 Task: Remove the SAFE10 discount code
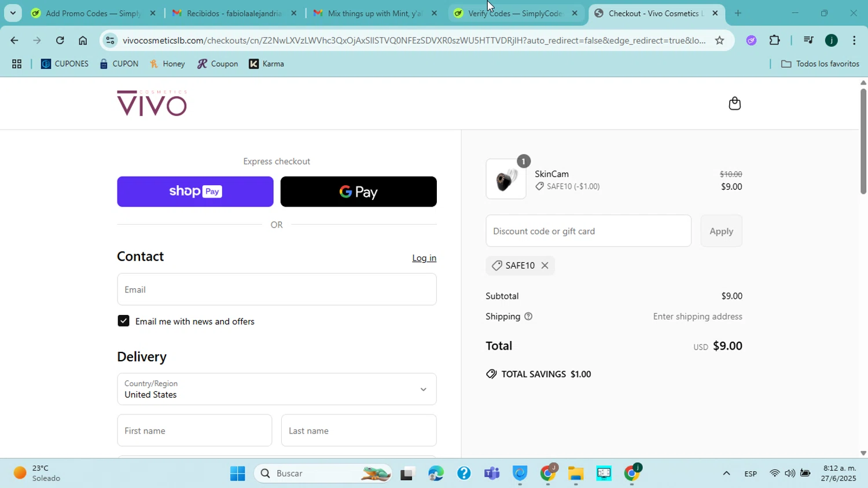point(545,265)
